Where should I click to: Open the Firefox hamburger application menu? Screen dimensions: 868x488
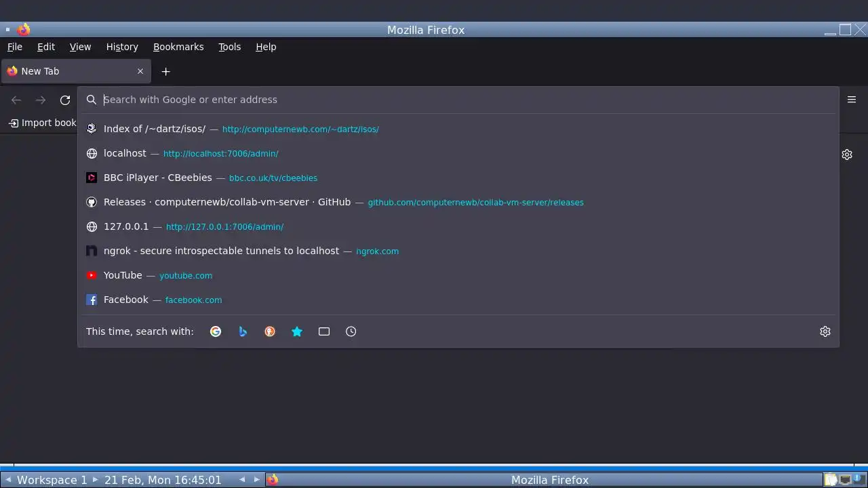pyautogui.click(x=852, y=100)
